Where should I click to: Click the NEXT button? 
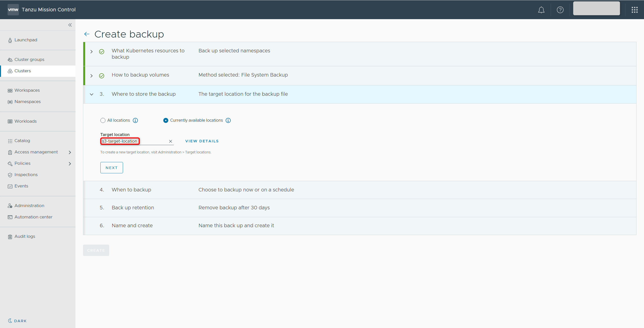[x=111, y=168]
